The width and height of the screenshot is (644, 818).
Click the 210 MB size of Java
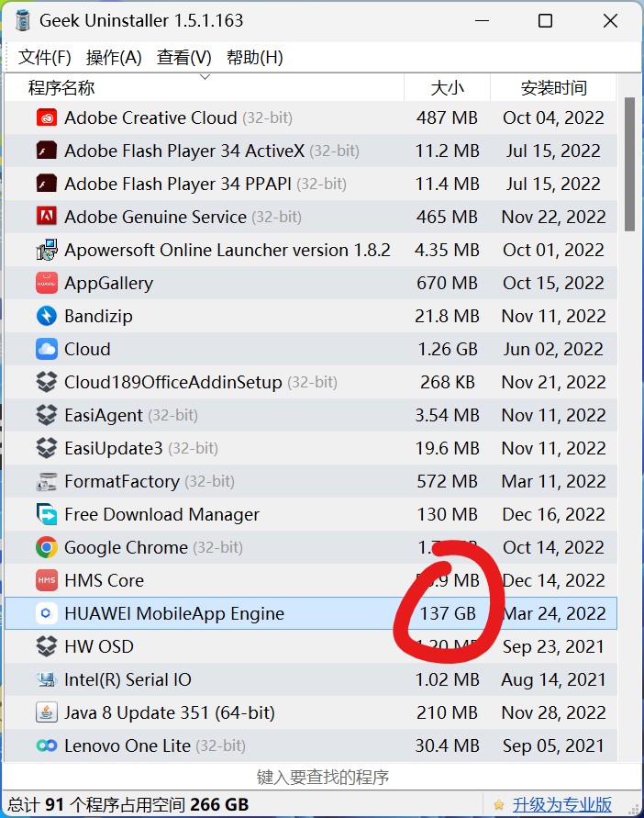click(448, 712)
